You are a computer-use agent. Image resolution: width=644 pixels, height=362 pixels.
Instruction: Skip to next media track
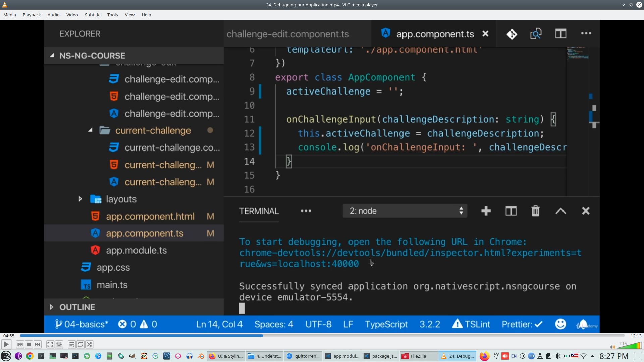tap(38, 344)
